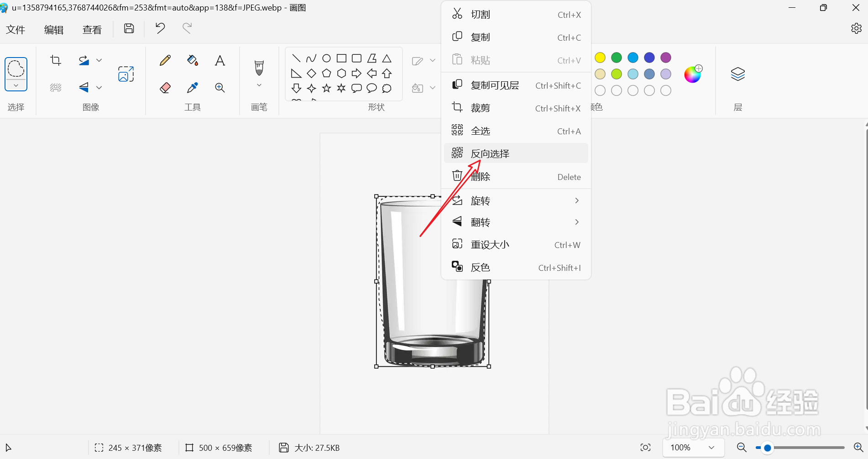868x459 pixels.
Task: Open the 查看 menu
Action: tap(92, 30)
